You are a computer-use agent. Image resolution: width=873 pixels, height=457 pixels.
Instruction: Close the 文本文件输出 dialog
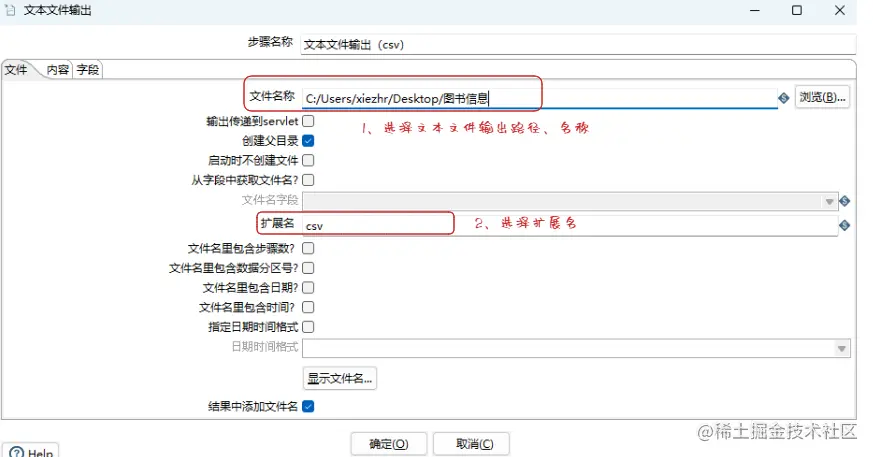(x=840, y=10)
